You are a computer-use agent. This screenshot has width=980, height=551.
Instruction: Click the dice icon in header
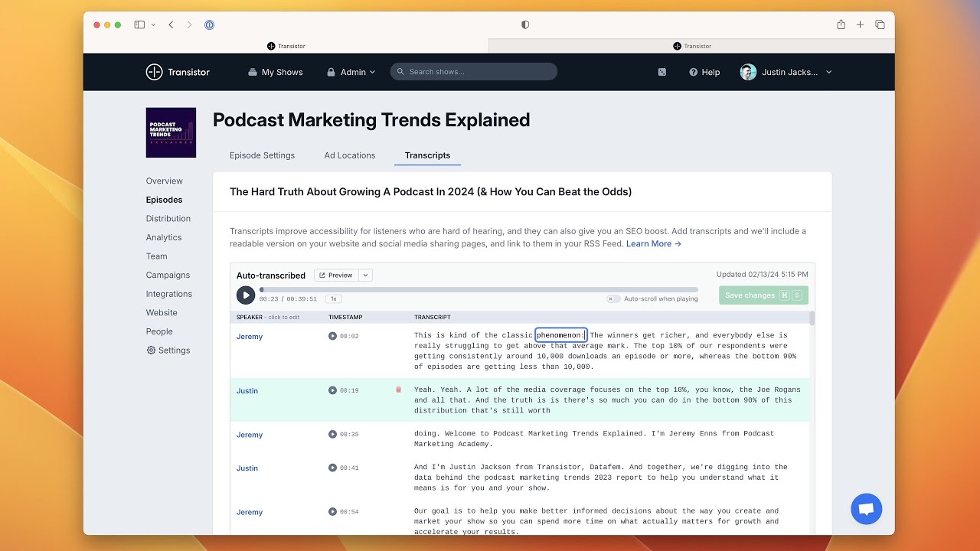(661, 72)
